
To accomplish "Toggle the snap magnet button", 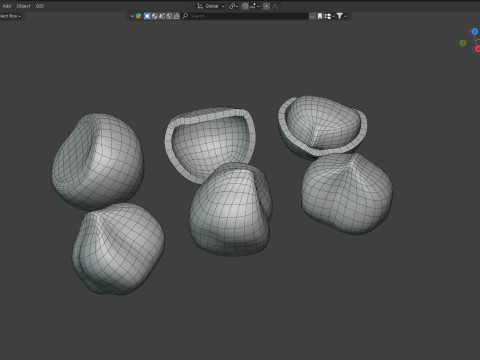I will (x=245, y=6).
